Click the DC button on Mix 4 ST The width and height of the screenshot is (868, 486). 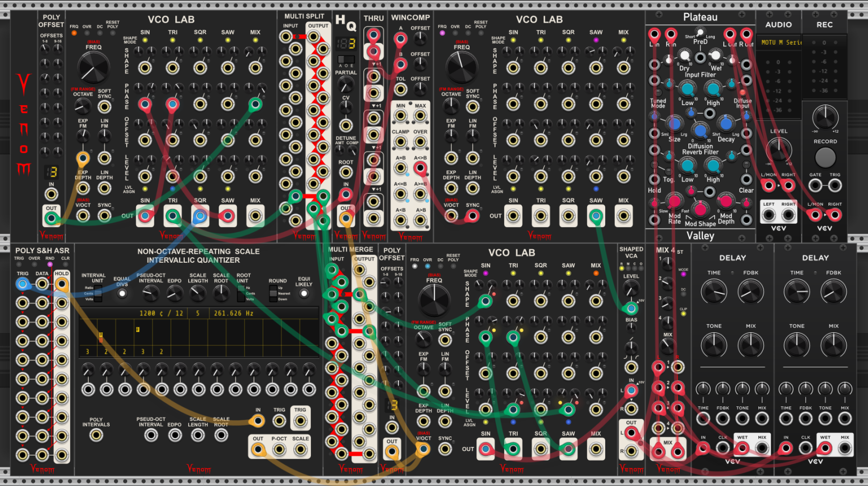pos(683,295)
